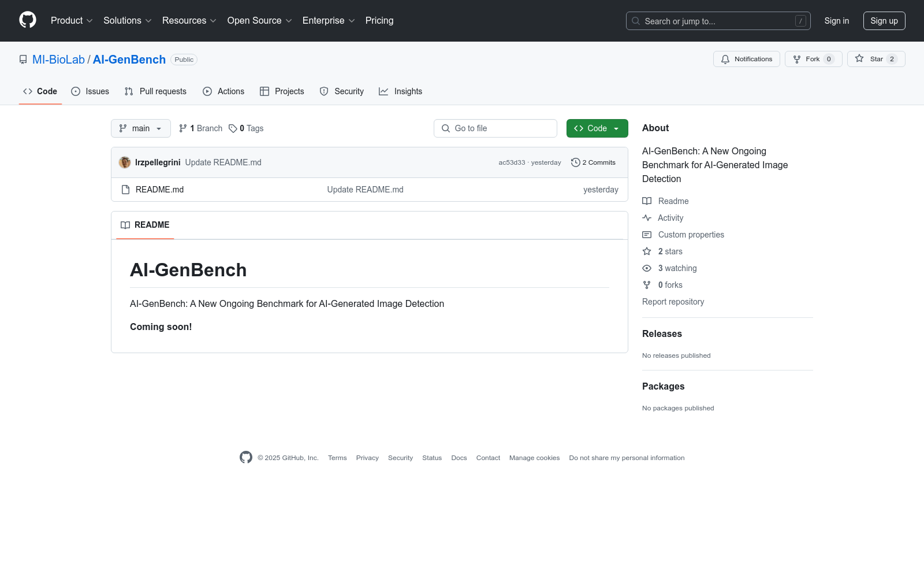The image size is (924, 578).
Task: Open the Resources dropdown
Action: tap(189, 21)
